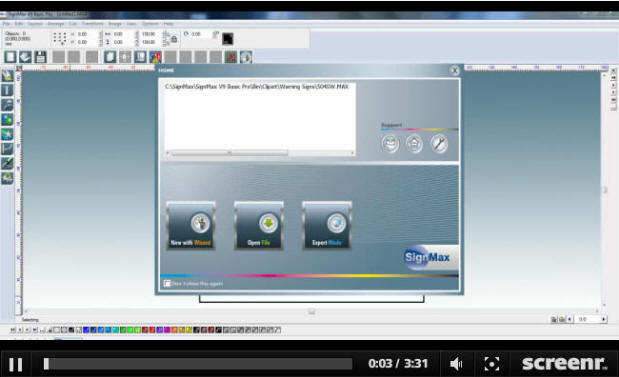Open the File menu

pyautogui.click(x=6, y=24)
